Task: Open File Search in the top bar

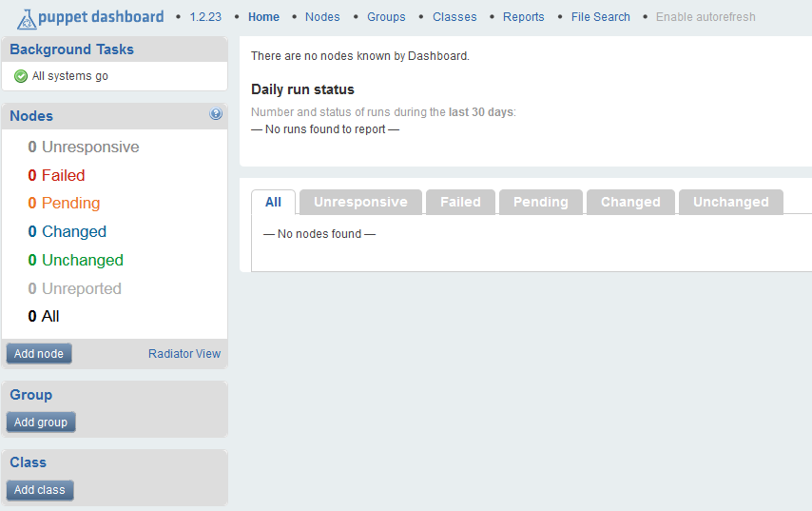Action: pyautogui.click(x=601, y=17)
